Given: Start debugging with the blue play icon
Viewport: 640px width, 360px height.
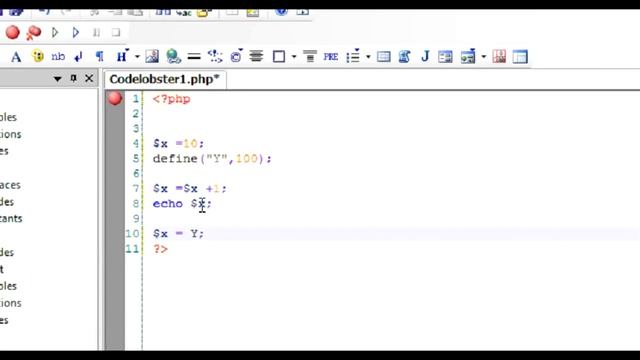Looking at the screenshot, I should [x=76, y=32].
